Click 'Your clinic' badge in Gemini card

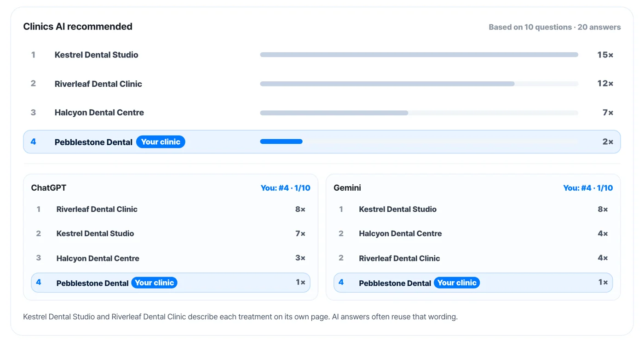point(457,283)
